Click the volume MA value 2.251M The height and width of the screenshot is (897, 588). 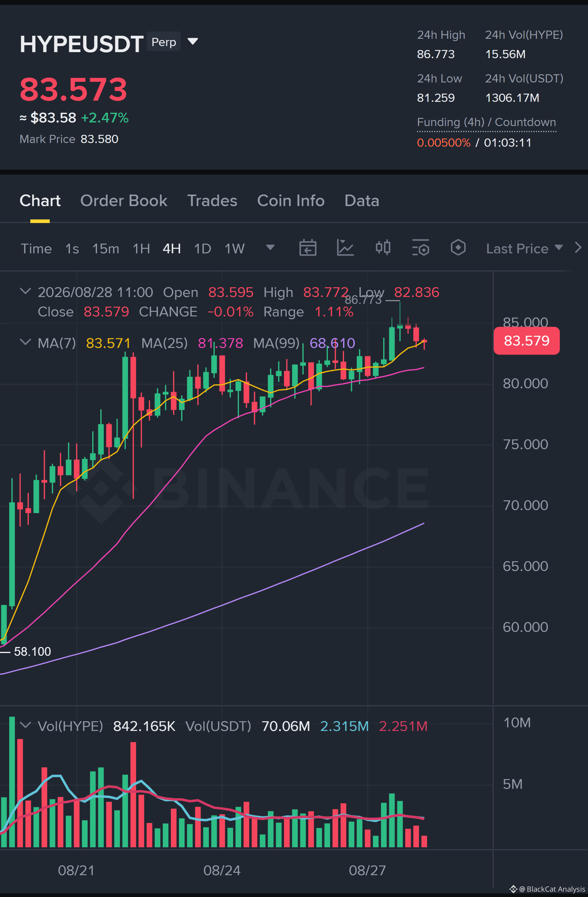tap(403, 726)
